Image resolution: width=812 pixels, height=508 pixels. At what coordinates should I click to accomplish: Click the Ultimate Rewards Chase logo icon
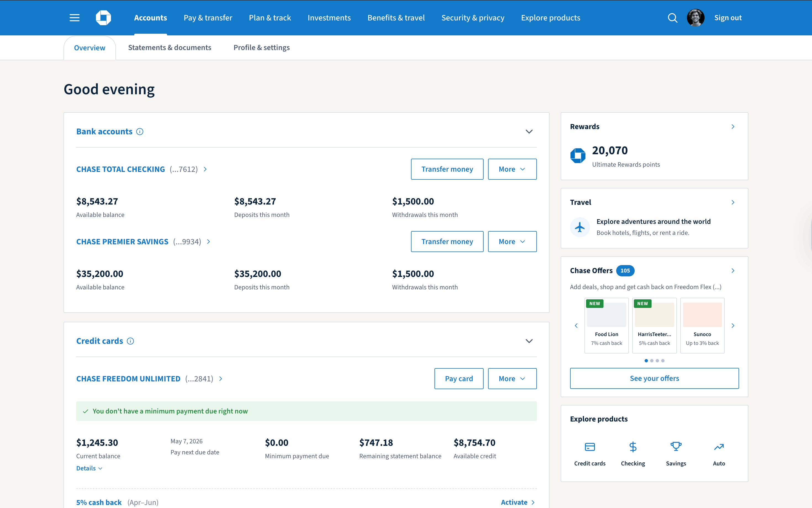click(x=578, y=156)
